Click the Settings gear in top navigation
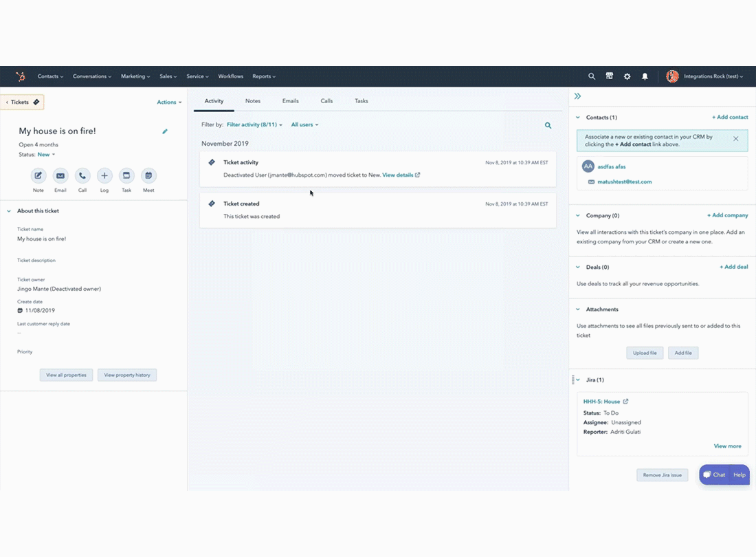The image size is (756, 557). tap(627, 76)
